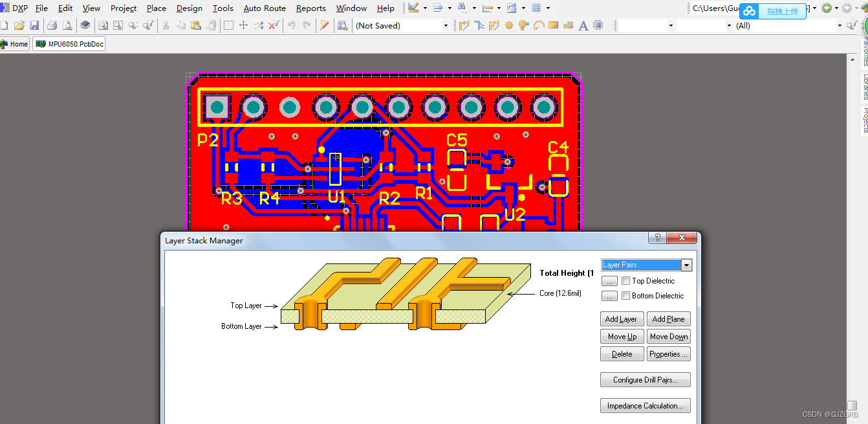Click the Place Fill rectangle icon
Image resolution: width=868 pixels, height=424 pixels.
pyautogui.click(x=553, y=25)
